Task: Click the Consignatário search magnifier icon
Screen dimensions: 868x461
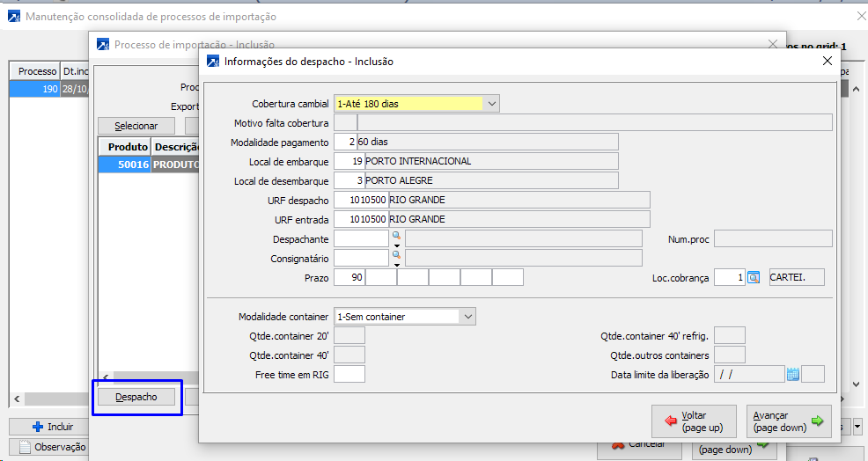Action: click(x=396, y=255)
